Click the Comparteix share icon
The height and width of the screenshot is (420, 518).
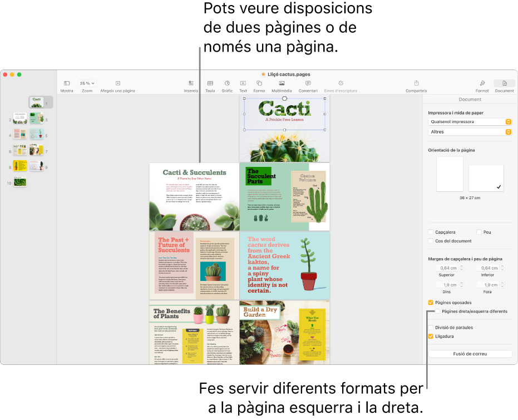click(x=416, y=83)
